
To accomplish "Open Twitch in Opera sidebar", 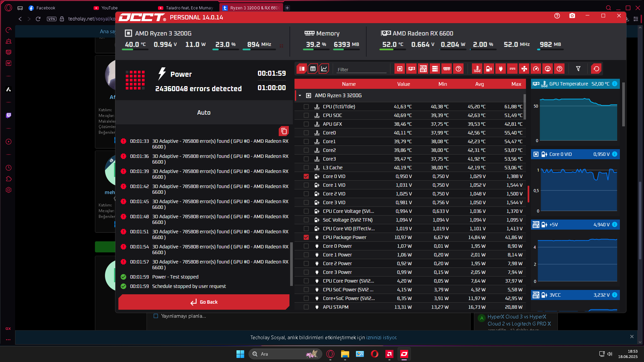I will point(9,115).
